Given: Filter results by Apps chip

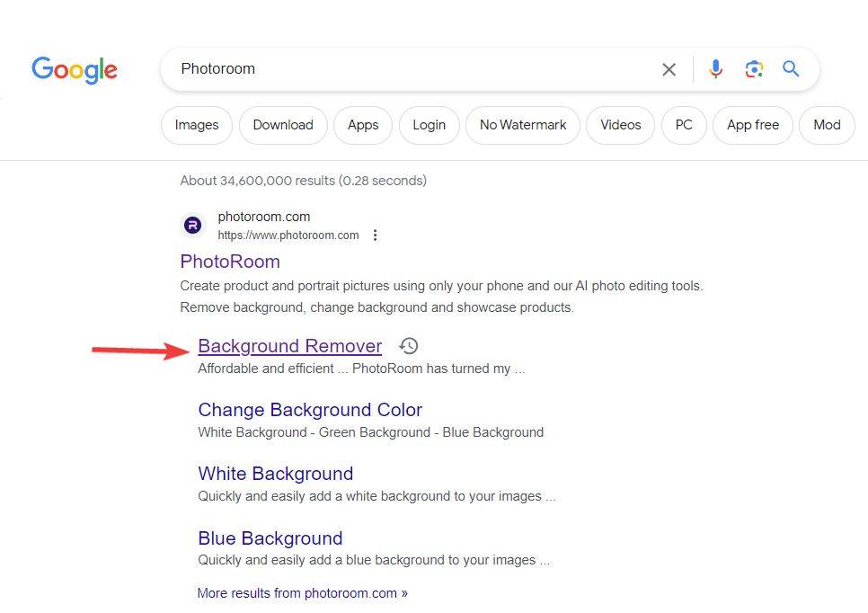Looking at the screenshot, I should click(363, 125).
